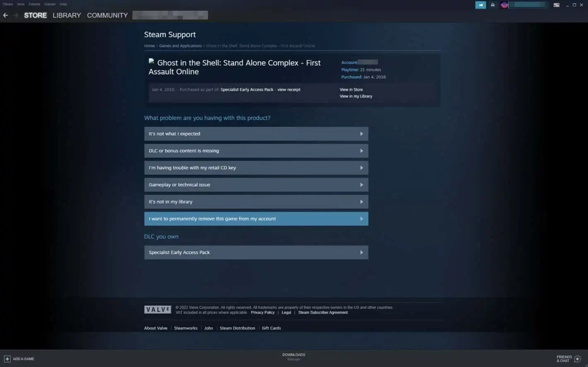Choose permanently remove this game from account
Image resolution: width=588 pixels, height=367 pixels.
(x=256, y=219)
